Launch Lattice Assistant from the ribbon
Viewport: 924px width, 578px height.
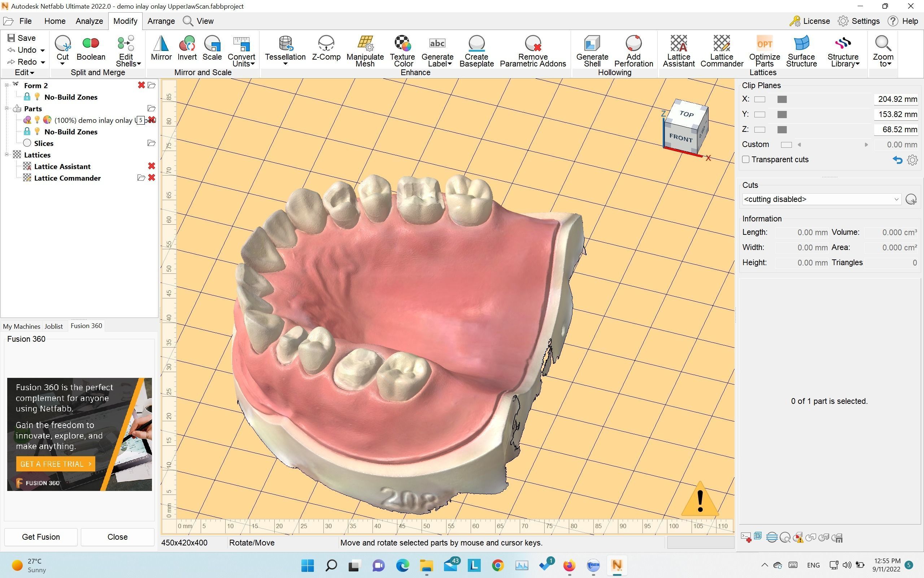coord(679,51)
